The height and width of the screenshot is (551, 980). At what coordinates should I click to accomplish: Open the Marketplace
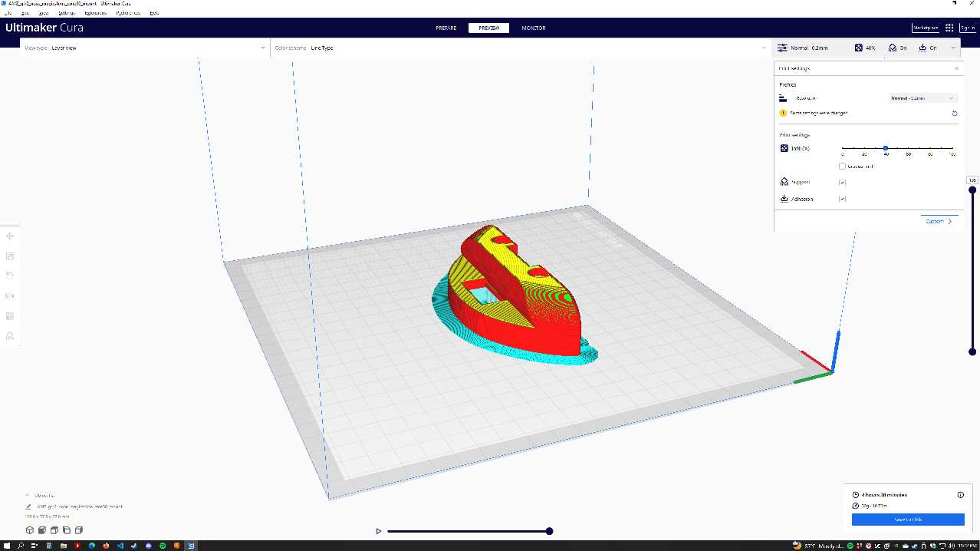[926, 28]
